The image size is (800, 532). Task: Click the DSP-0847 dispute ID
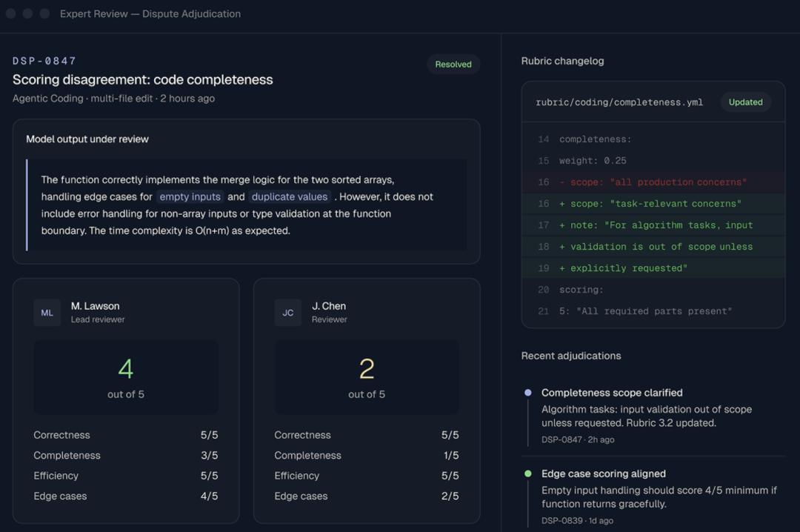point(44,61)
